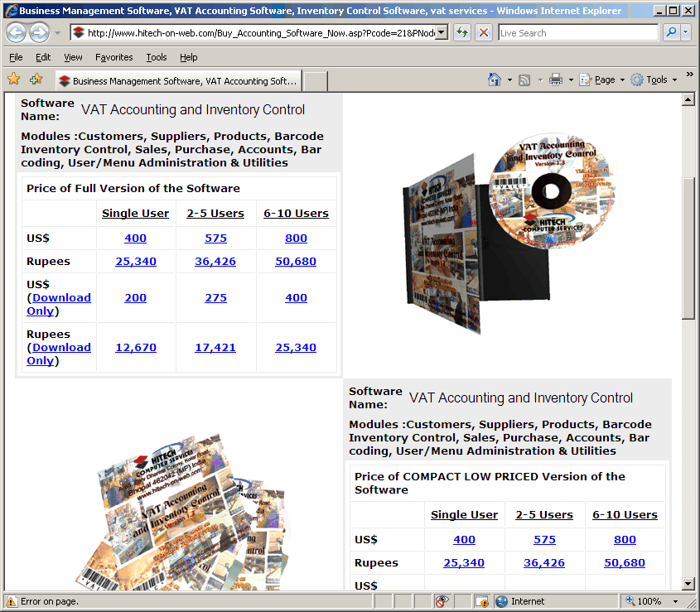Viewport: 700px width, 612px height.
Task: Click Compact Version Rupees 50,680 link
Action: [625, 563]
